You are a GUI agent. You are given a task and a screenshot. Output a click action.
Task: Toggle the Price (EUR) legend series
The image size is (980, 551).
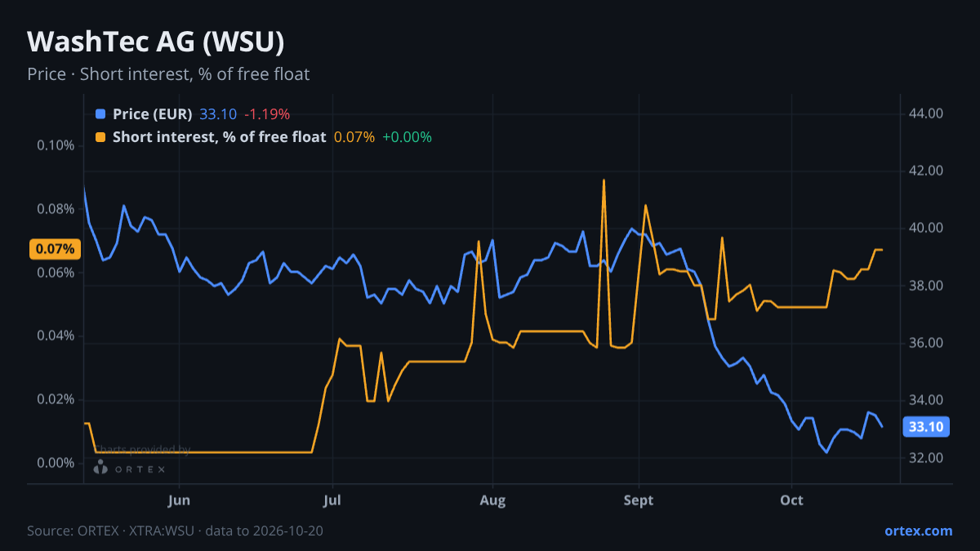coord(152,114)
